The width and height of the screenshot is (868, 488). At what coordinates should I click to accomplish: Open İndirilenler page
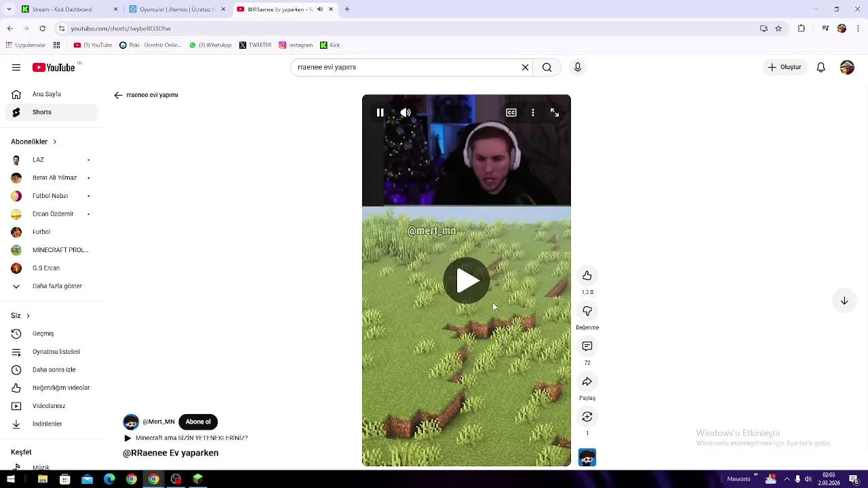52,424
